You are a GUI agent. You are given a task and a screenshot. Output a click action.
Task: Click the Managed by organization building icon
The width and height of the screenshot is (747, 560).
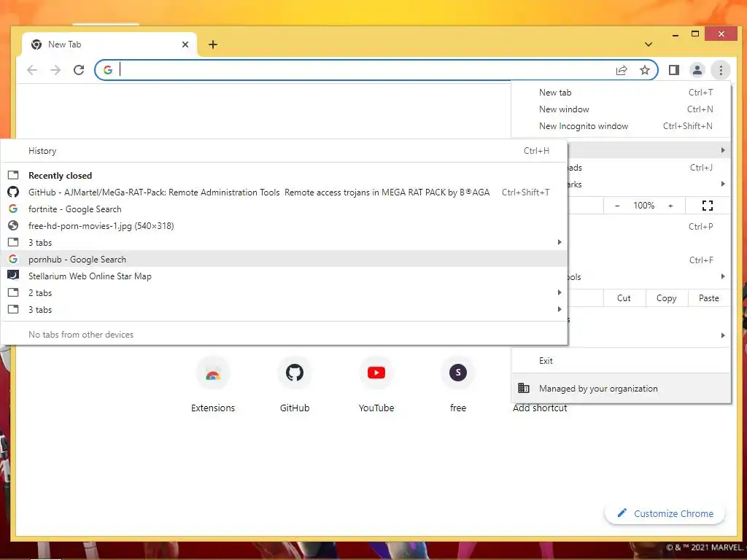[524, 388]
